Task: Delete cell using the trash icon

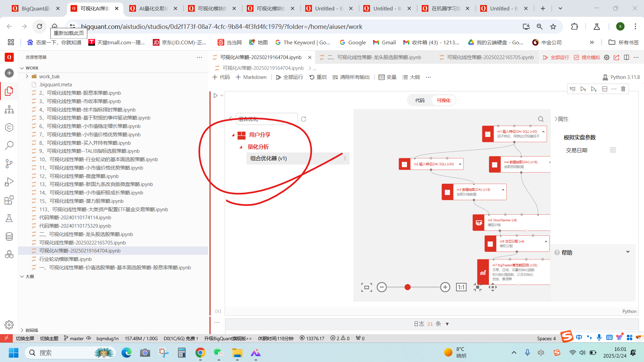Action: 623,89
